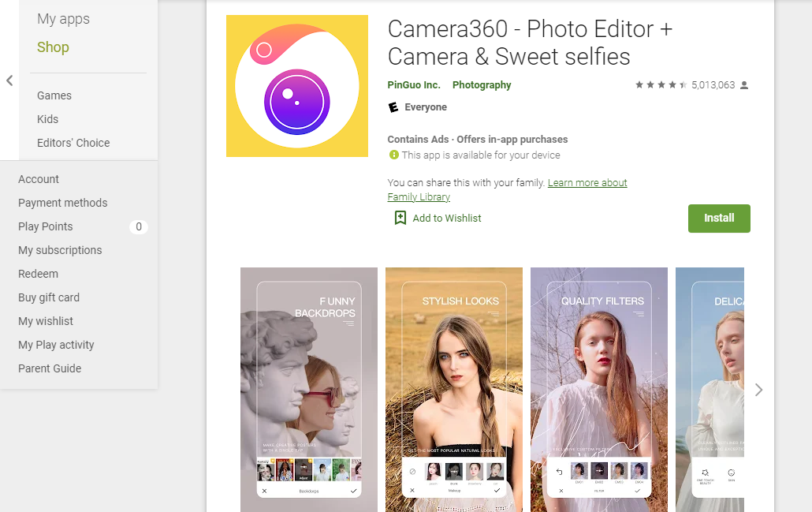The width and height of the screenshot is (812, 512).
Task: Open the Quality Filters screenshot
Action: pos(598,389)
